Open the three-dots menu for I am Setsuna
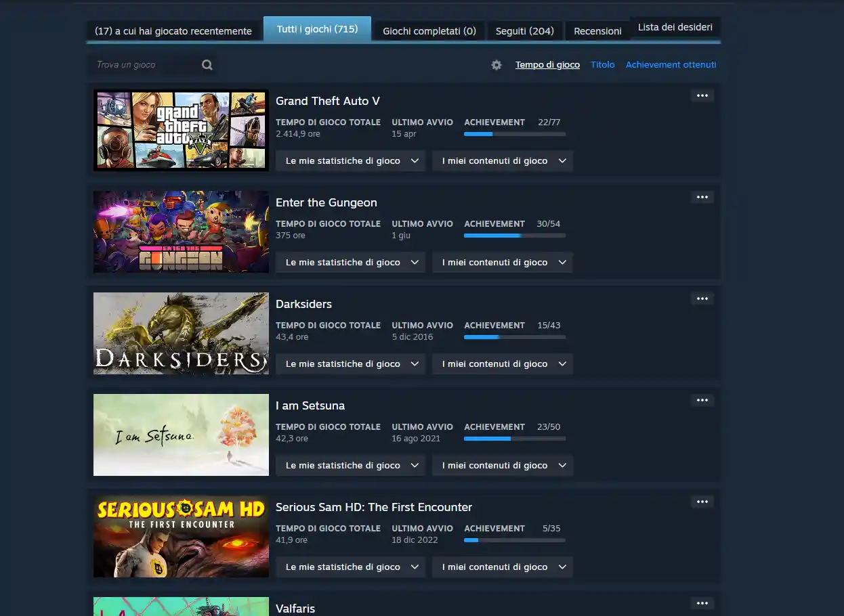Viewport: 844px width, 616px height. (x=702, y=400)
